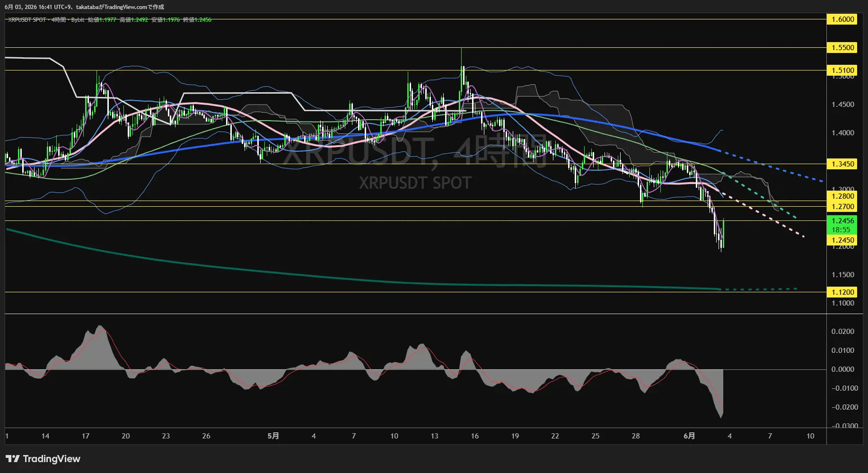Image resolution: width=868 pixels, height=473 pixels.
Task: Click the close value 終値1.2456 in legend
Action: click(x=197, y=20)
